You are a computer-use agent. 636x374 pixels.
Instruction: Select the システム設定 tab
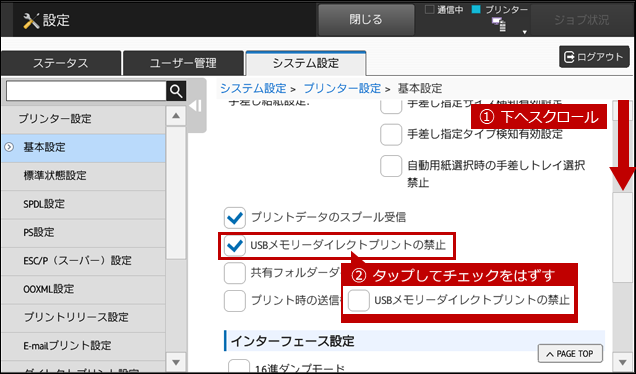pyautogui.click(x=306, y=63)
